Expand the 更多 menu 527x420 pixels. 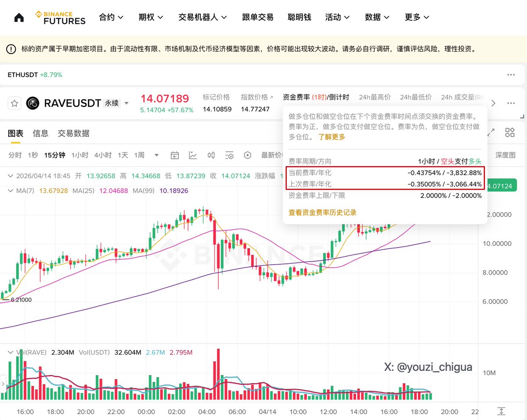417,17
